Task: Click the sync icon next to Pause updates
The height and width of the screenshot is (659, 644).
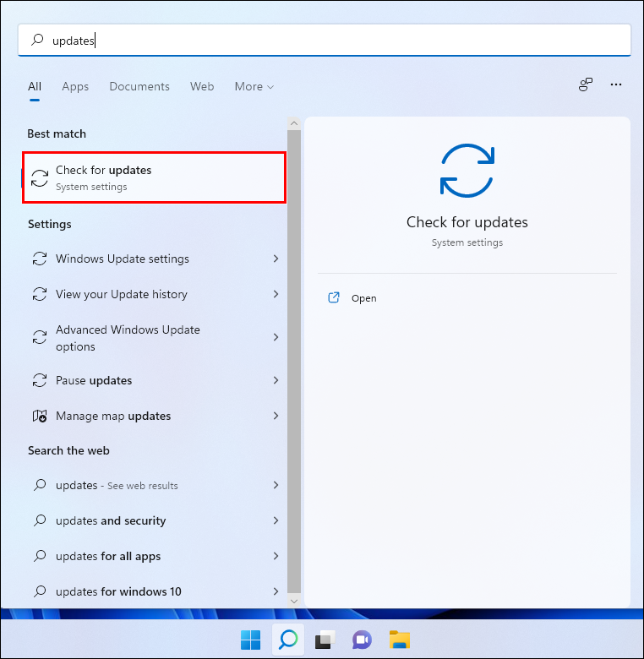Action: point(40,380)
